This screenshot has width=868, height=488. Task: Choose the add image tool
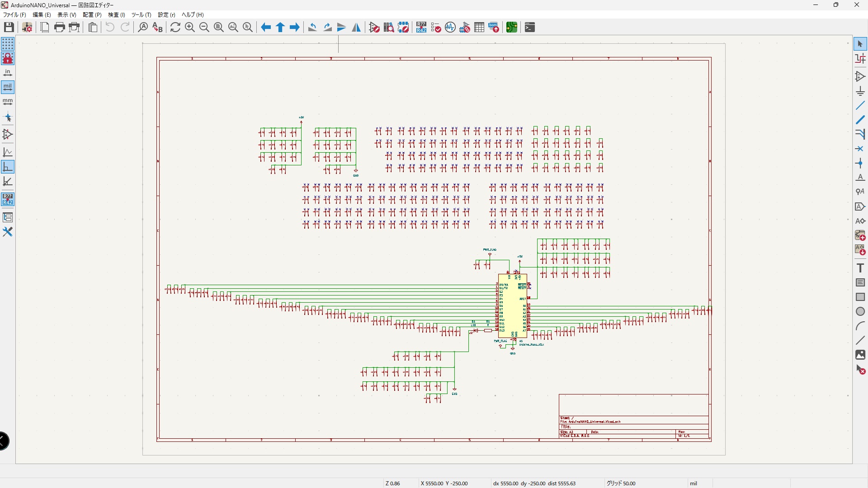pos(860,355)
